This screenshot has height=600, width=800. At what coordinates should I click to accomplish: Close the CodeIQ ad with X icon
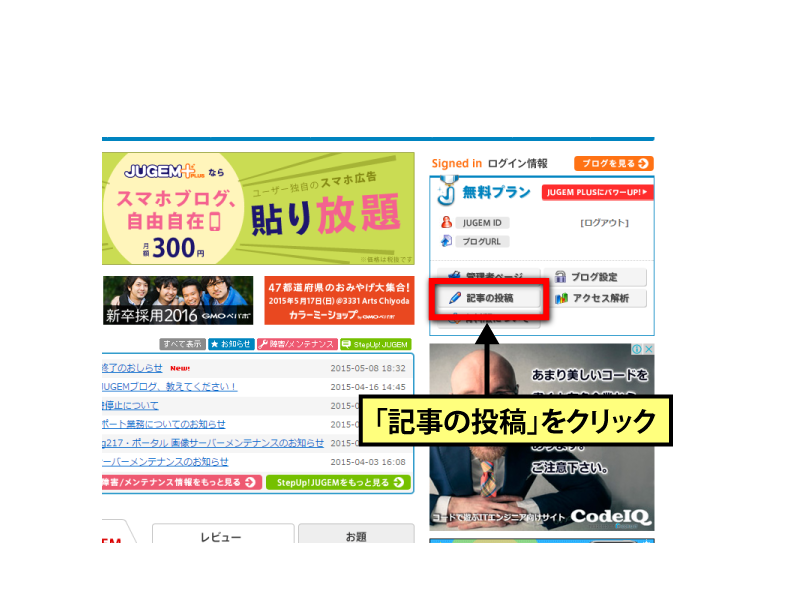point(648,349)
